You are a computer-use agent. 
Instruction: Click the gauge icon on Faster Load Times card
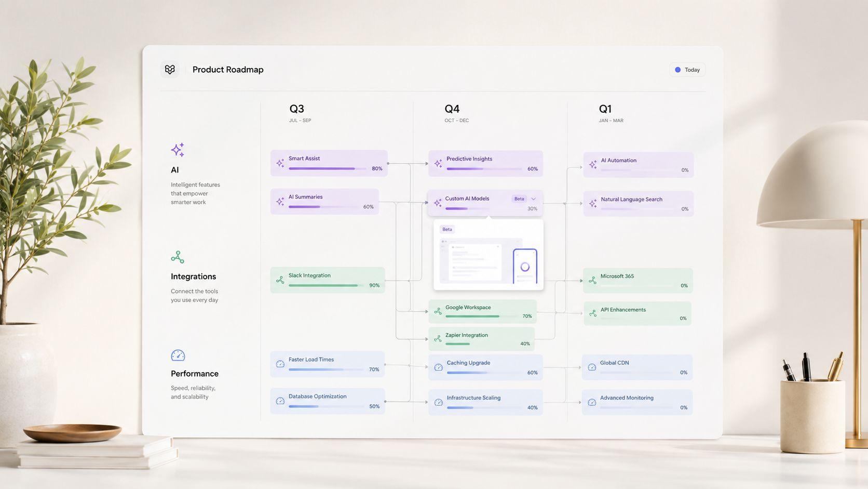[x=280, y=364]
